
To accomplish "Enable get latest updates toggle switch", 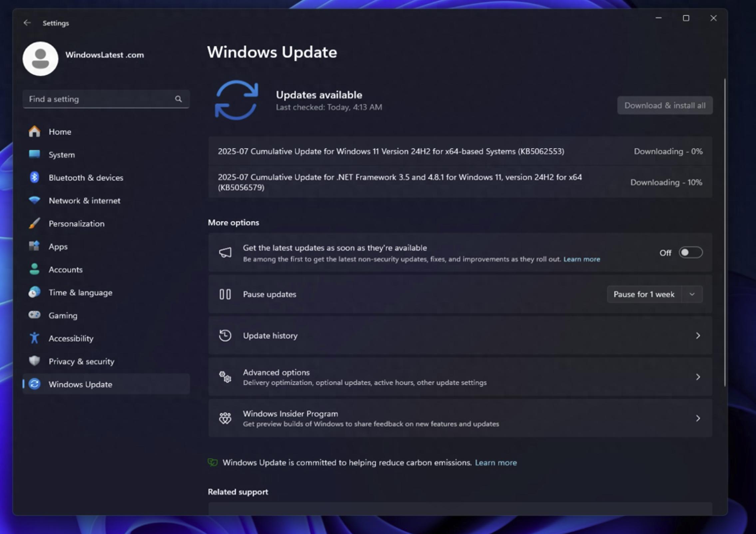I will coord(690,253).
